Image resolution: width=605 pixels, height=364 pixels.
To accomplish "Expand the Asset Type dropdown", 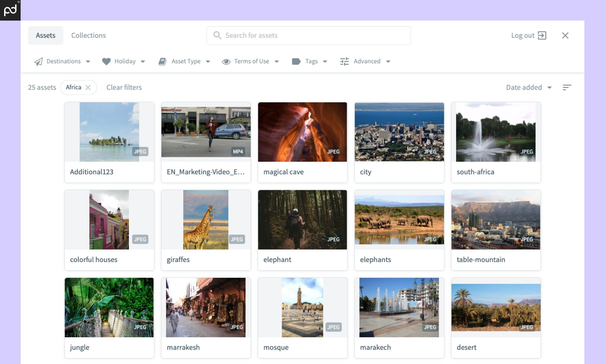I will 208,62.
